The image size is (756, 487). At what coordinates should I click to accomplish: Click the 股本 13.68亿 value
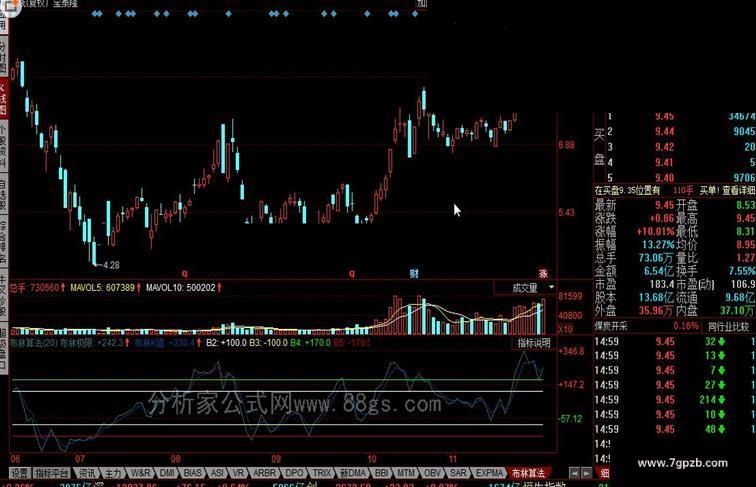(x=657, y=298)
